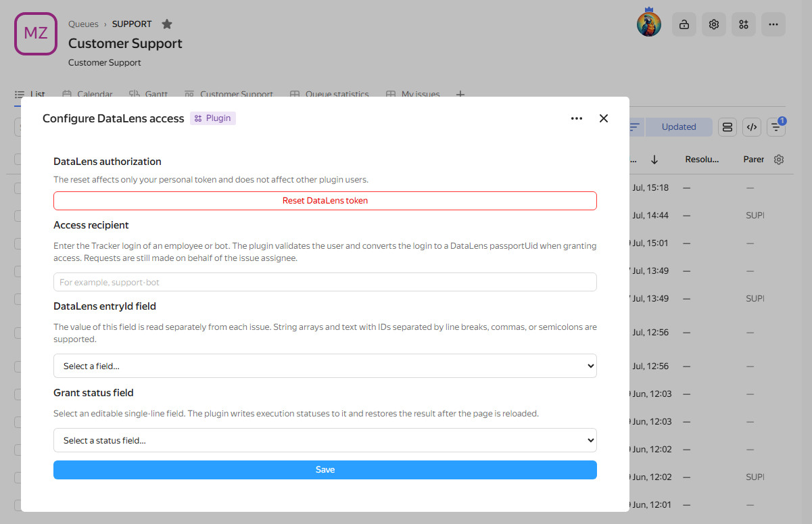Toggle the select-all checkbox in table header
Image resolution: width=812 pixels, height=524 pixels.
pos(18,160)
